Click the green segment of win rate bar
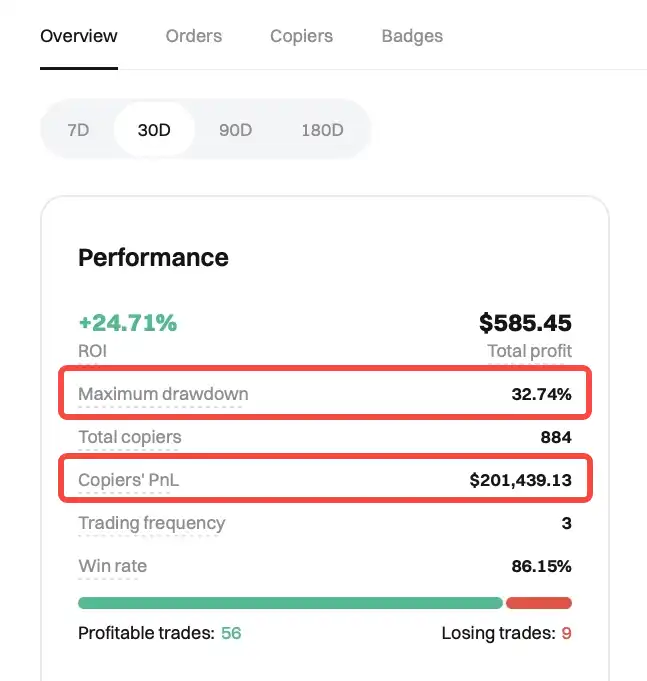The image size is (647, 681). coord(290,603)
